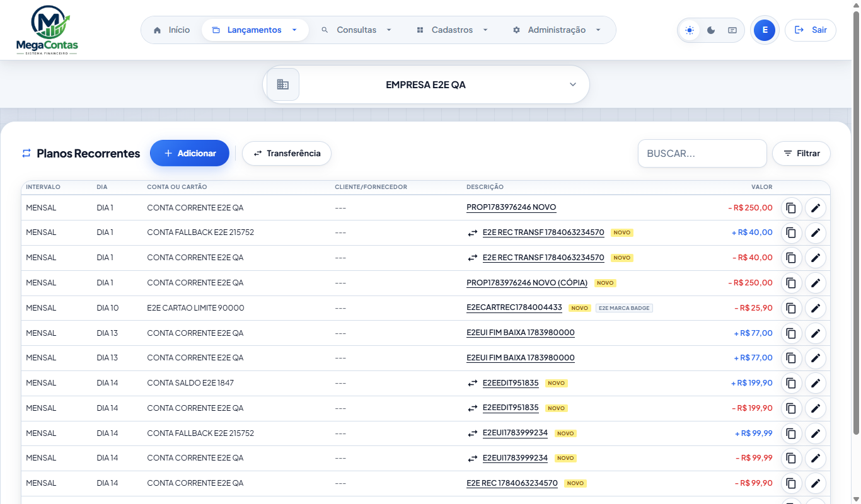The height and width of the screenshot is (504, 861).
Task: Click the DIA column header
Action: [102, 187]
